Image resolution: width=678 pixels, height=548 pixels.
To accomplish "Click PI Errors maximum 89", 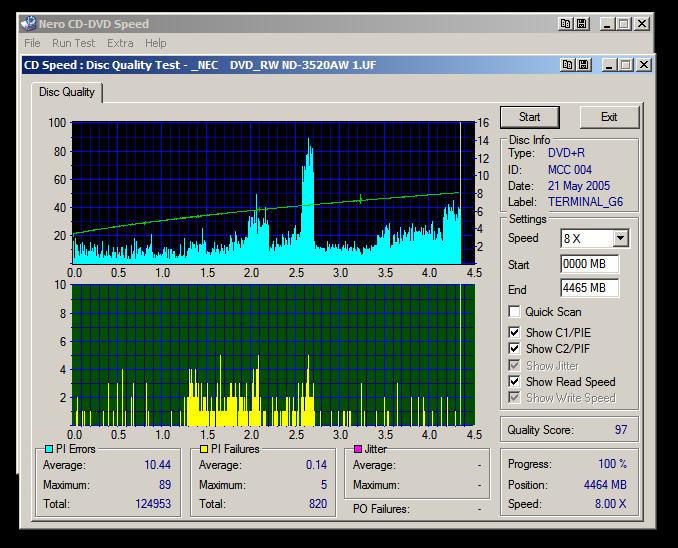I will click(165, 485).
